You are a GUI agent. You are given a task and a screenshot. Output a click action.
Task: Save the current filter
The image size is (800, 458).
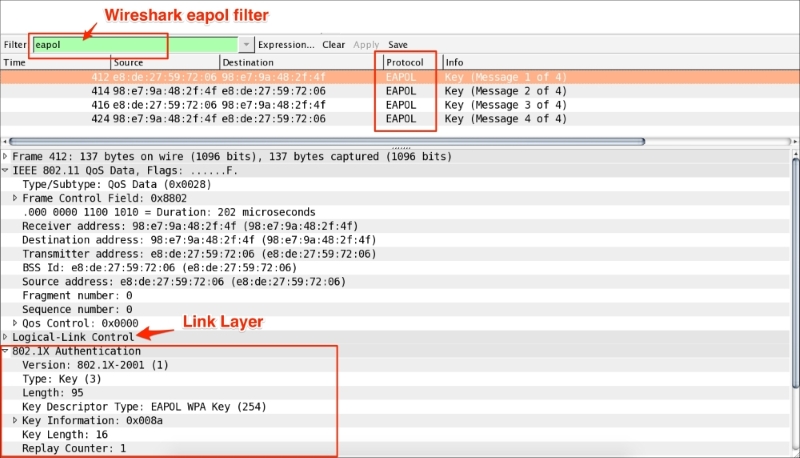point(397,45)
